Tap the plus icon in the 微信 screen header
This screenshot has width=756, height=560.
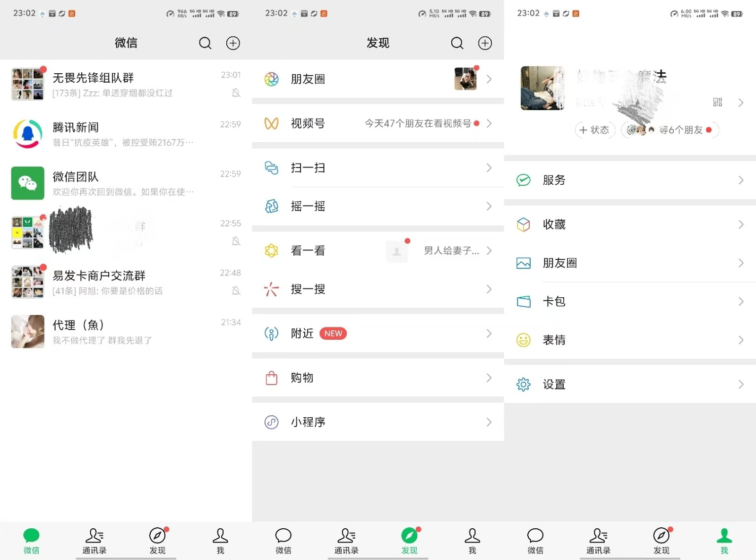pos(233,43)
